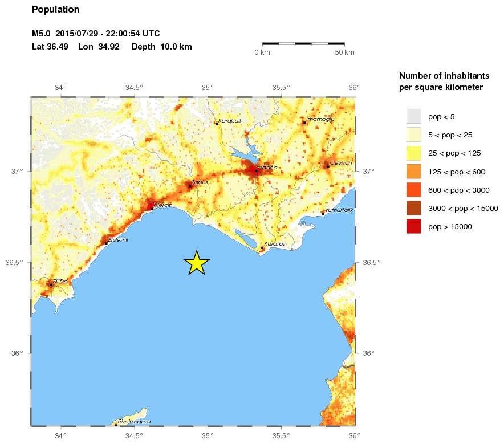Select the 'pop > 15000' red swatch
Image resolution: width=504 pixels, height=444 pixels.
[413, 226]
